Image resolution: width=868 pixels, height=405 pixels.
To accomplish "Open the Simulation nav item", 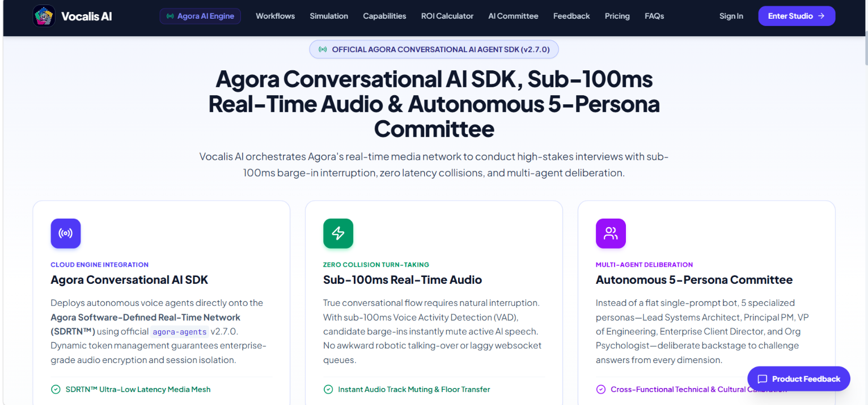I will click(329, 16).
